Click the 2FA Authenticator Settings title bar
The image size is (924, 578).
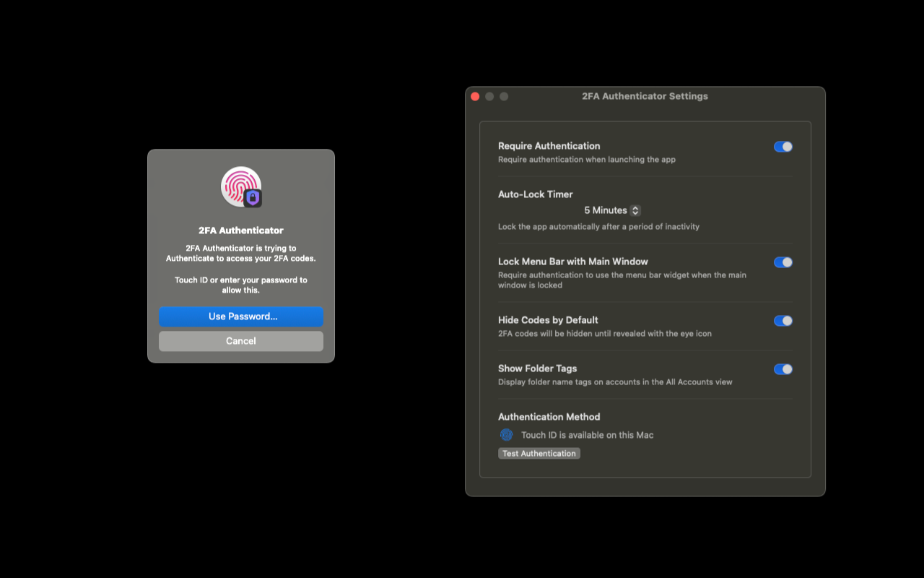[644, 95]
